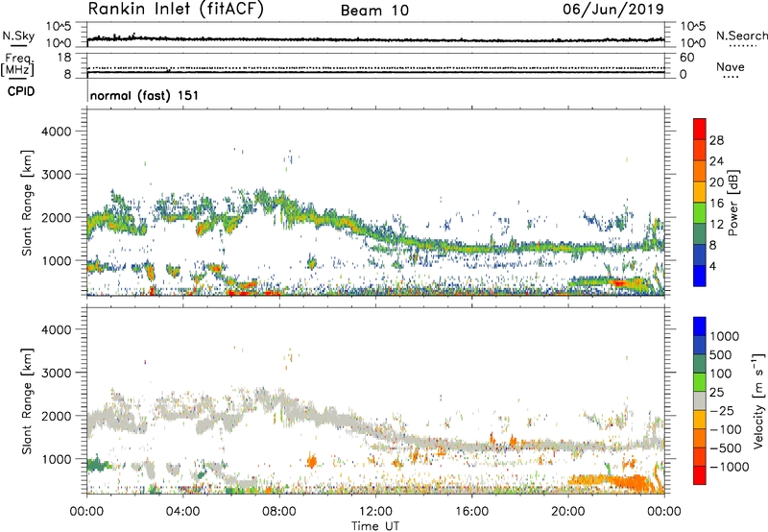
Task: Click the 'Slant Range [km]' label of the velocity panel
Action: click(x=27, y=400)
